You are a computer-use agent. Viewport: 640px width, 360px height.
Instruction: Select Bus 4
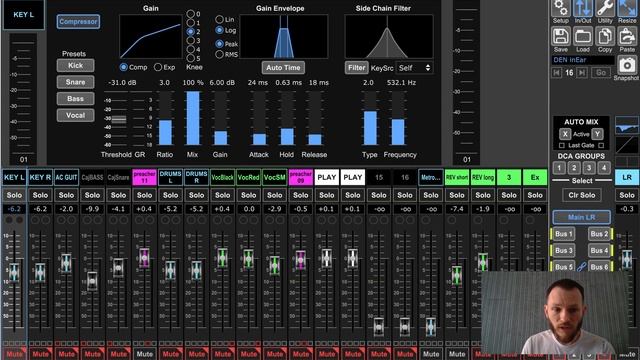600,251
